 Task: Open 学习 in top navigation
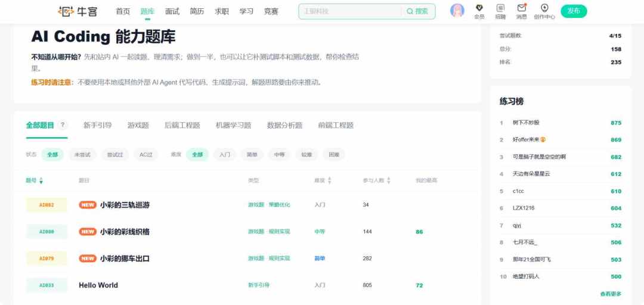click(246, 11)
